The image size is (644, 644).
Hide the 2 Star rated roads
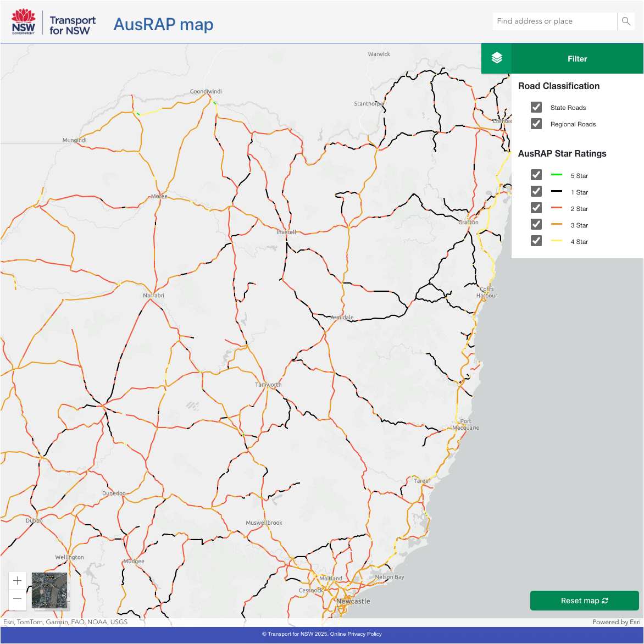coord(536,208)
